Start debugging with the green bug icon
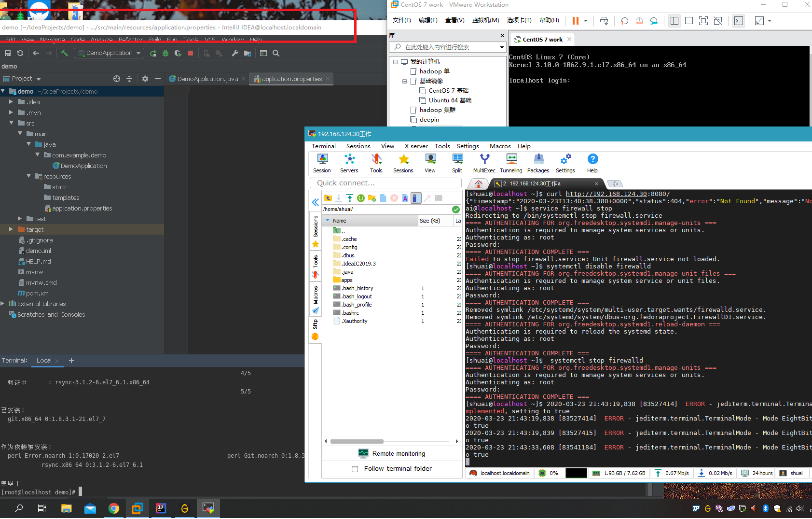This screenshot has height=519, width=812. pos(165,54)
